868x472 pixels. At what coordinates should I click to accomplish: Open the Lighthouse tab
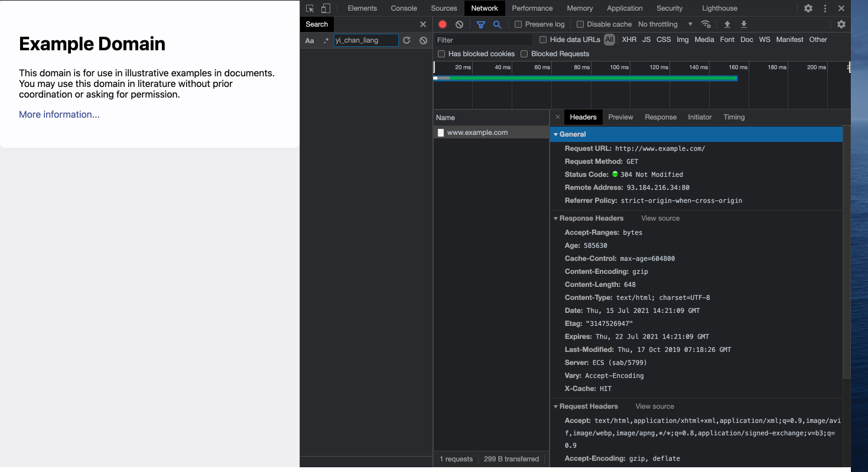coord(720,8)
